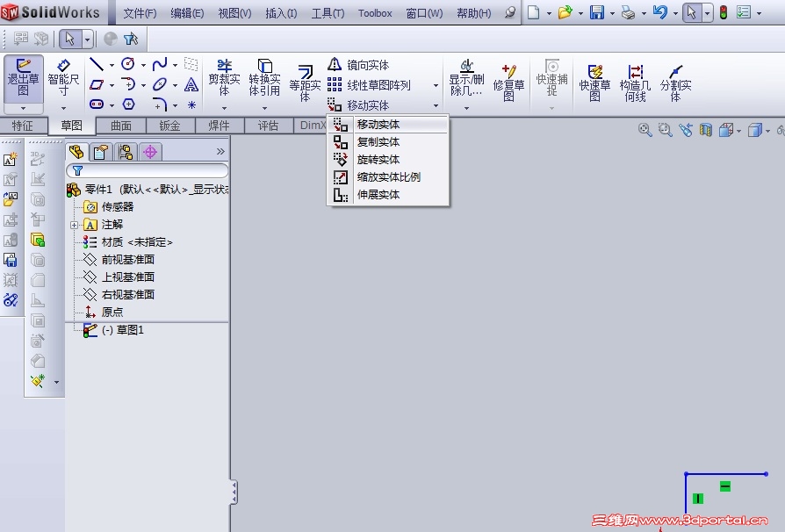Click Repair Sketch (修复草图) tool
This screenshot has width=785, height=532.
[508, 83]
